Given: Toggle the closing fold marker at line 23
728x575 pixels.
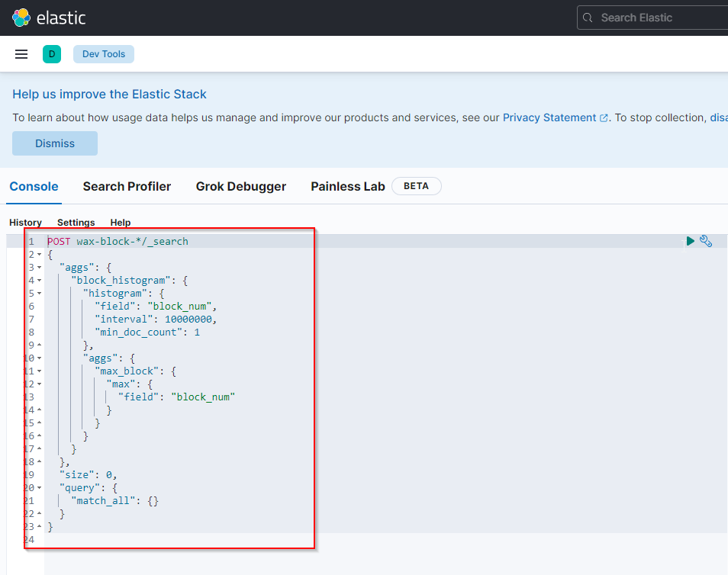Looking at the screenshot, I should coord(40,526).
